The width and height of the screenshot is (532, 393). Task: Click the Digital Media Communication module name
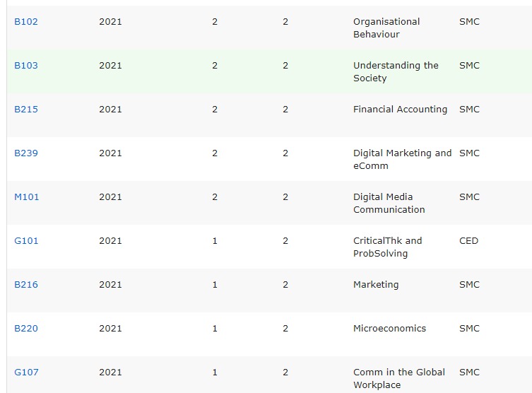point(389,204)
